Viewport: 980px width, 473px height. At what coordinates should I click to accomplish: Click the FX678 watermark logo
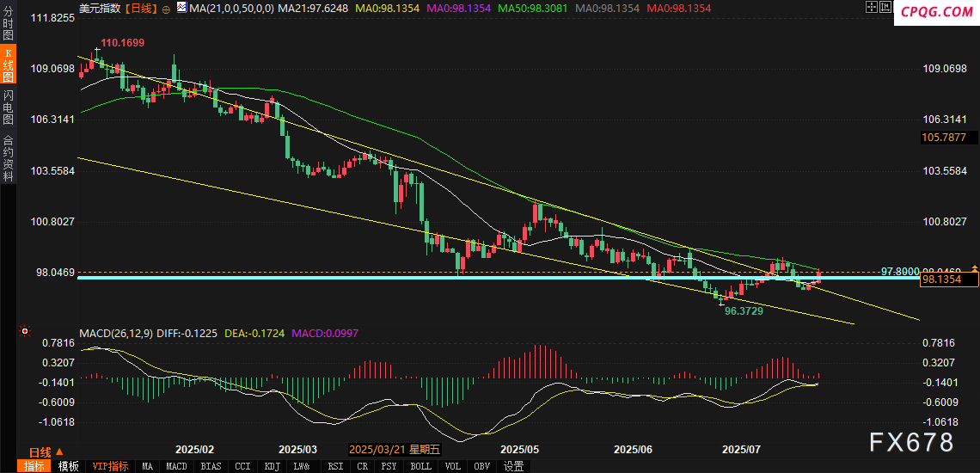[911, 442]
